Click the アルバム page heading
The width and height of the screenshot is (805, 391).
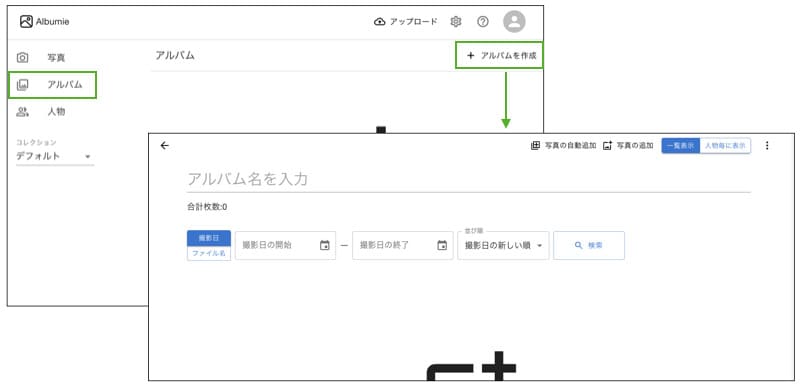coord(175,55)
